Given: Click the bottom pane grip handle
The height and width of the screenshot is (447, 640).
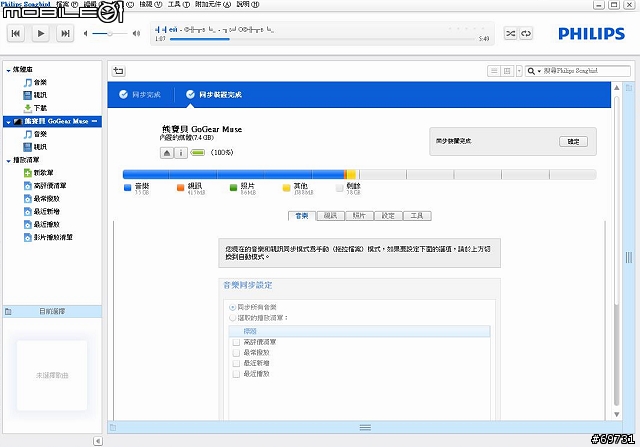Looking at the screenshot, I should pyautogui.click(x=365, y=427).
